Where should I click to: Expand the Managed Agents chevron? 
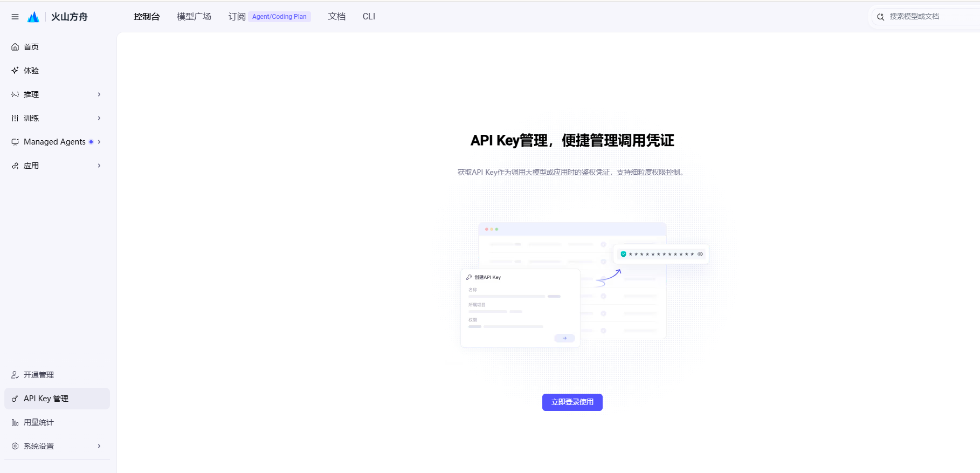[x=99, y=142]
